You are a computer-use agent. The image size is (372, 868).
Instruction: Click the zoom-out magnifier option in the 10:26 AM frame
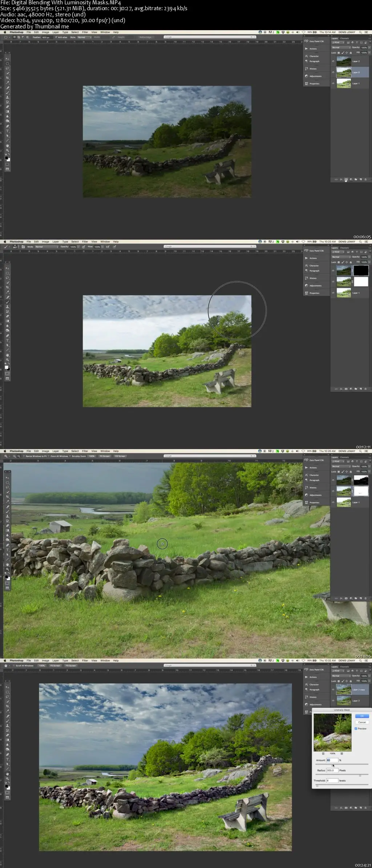[x=19, y=456]
